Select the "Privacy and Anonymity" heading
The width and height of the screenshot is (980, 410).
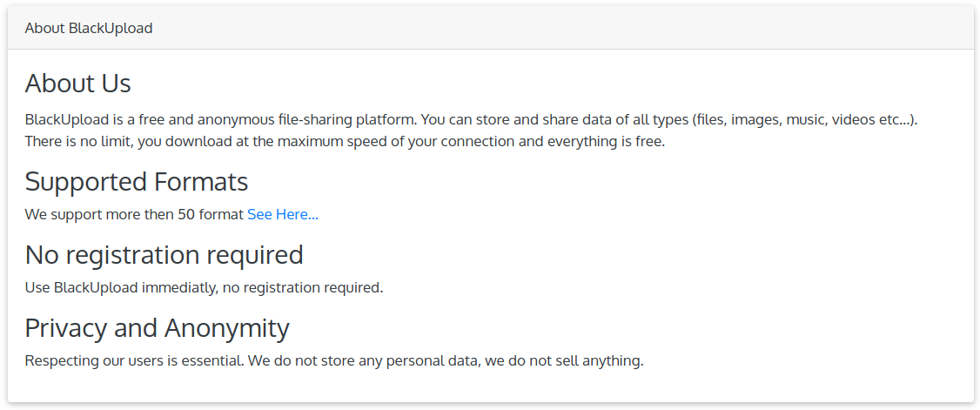tap(157, 328)
